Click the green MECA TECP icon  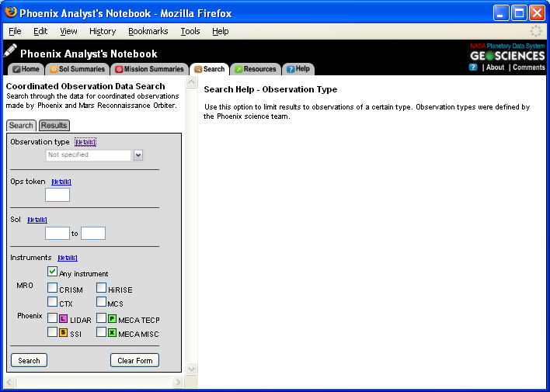pyautogui.click(x=113, y=319)
